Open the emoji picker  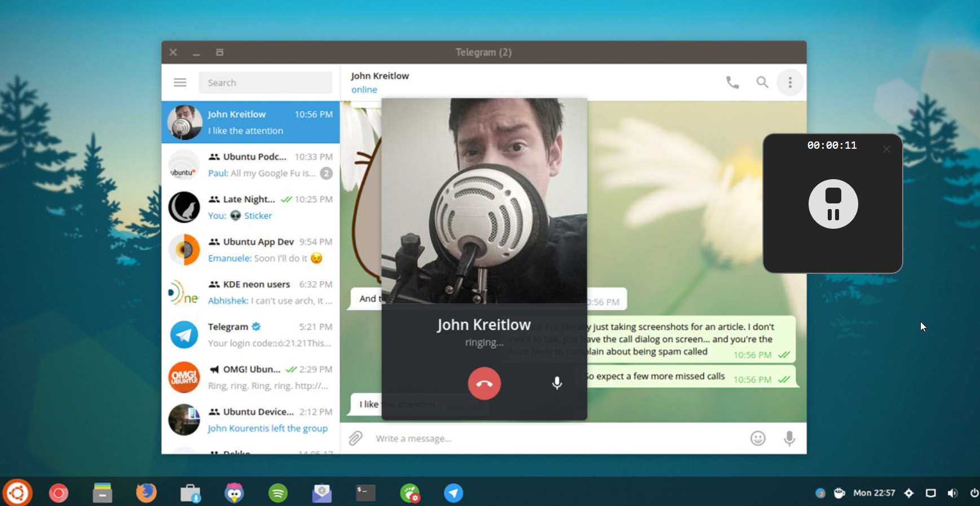[758, 438]
